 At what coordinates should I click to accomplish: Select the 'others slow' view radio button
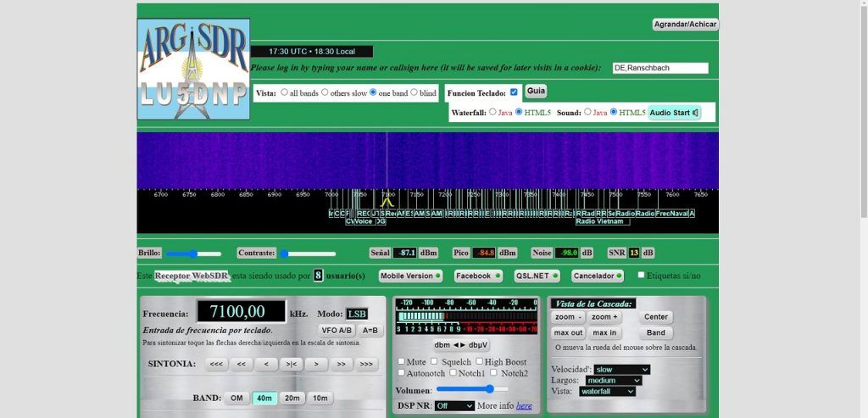[325, 92]
